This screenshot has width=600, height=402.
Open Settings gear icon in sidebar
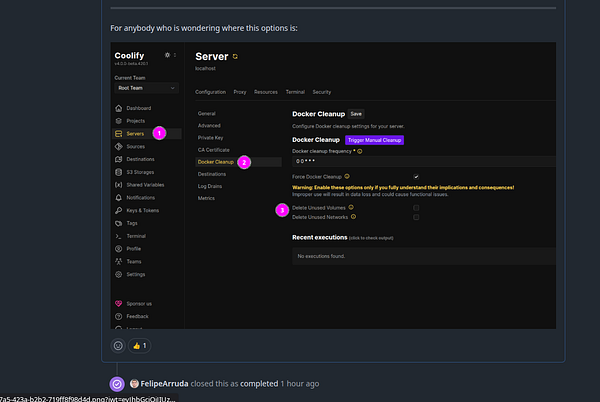pyautogui.click(x=119, y=274)
